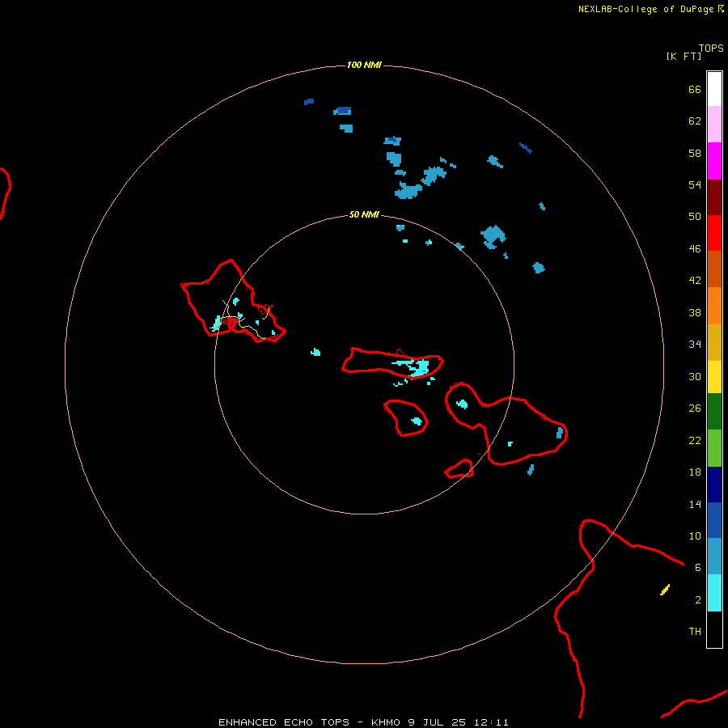Click the gold legend swatch

714,342
